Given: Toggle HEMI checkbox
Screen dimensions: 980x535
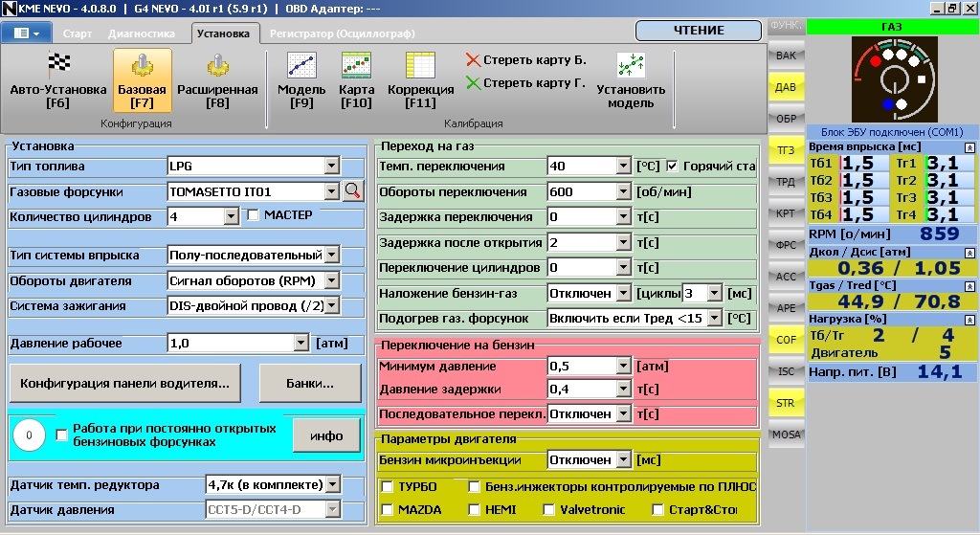Looking at the screenshot, I should tap(475, 510).
